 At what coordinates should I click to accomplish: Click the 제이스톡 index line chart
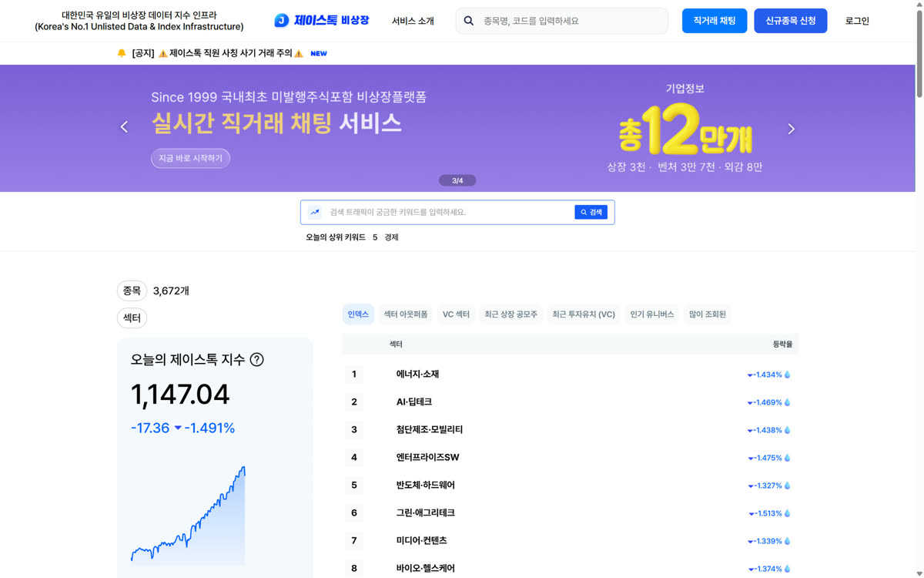point(188,515)
